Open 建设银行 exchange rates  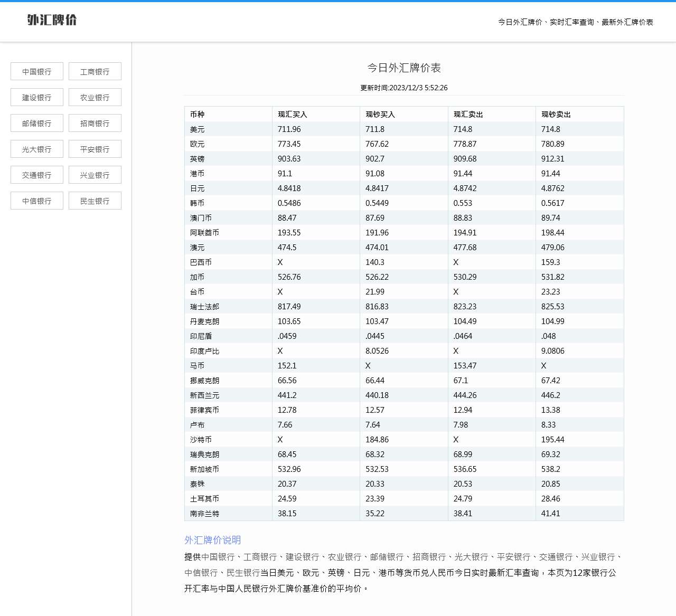tap(36, 97)
